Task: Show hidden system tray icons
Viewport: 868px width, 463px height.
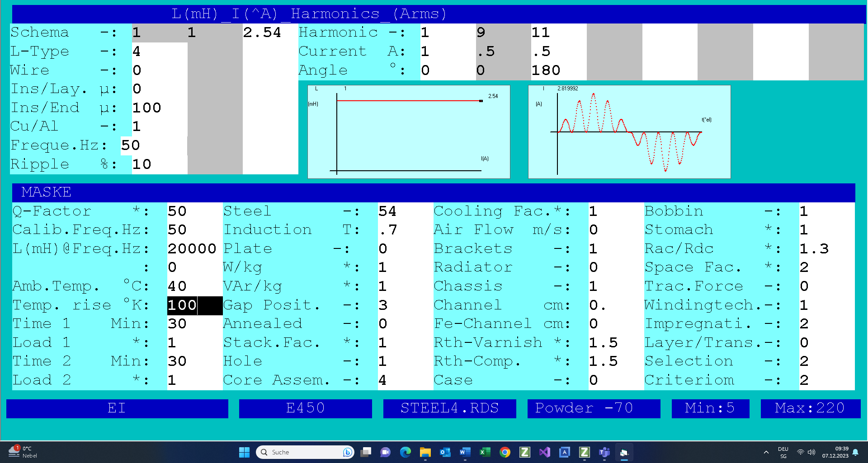Action: tap(766, 452)
